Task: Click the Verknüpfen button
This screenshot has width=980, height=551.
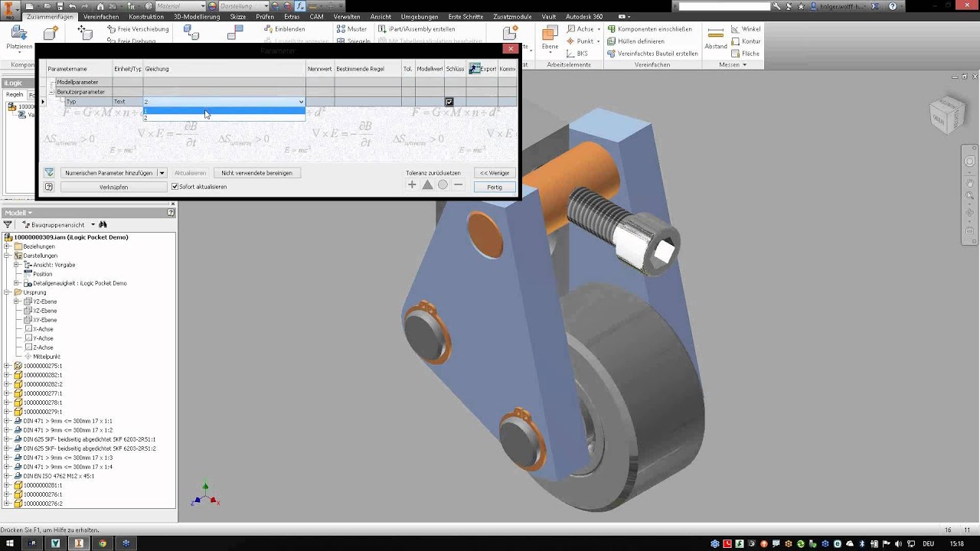Action: [x=113, y=187]
